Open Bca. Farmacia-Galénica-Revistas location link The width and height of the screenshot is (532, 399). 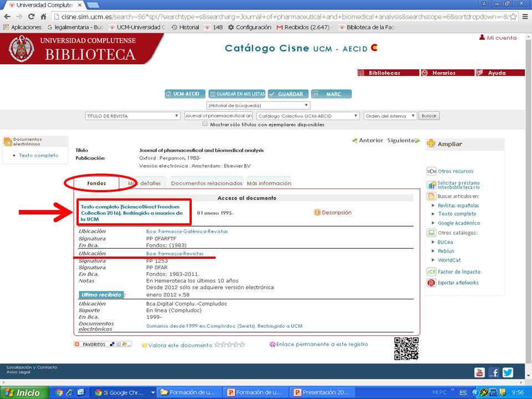(x=187, y=232)
